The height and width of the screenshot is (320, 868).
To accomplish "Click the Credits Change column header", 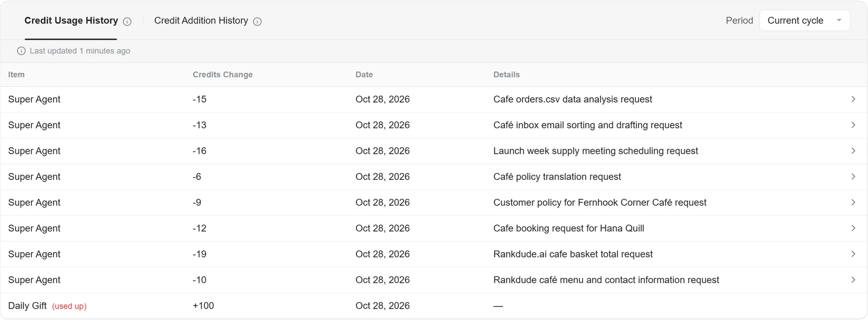I will pyautogui.click(x=222, y=75).
